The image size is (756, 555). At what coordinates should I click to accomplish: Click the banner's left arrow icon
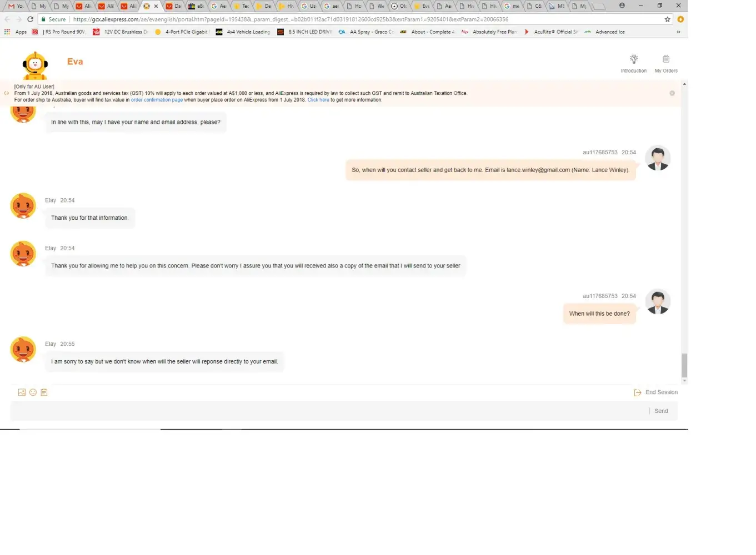click(6, 93)
